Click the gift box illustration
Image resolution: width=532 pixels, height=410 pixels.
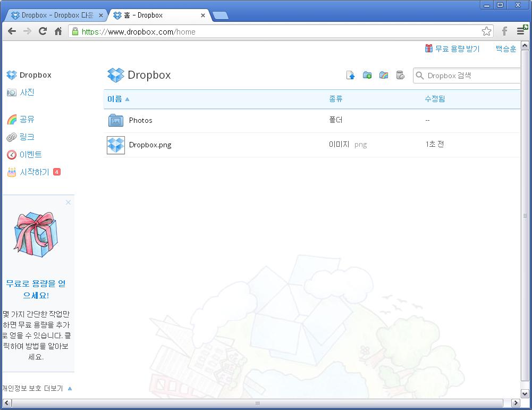pos(36,235)
